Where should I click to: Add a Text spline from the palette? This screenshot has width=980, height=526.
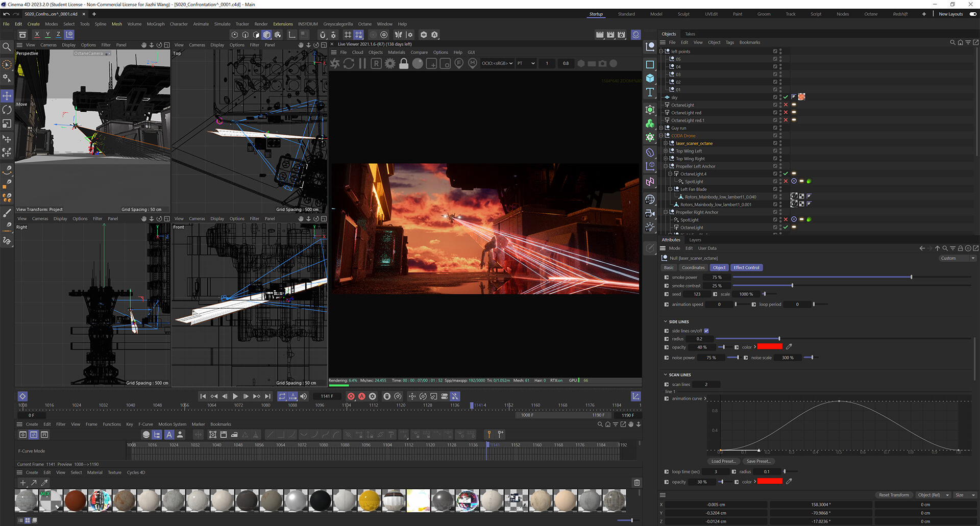click(x=650, y=92)
